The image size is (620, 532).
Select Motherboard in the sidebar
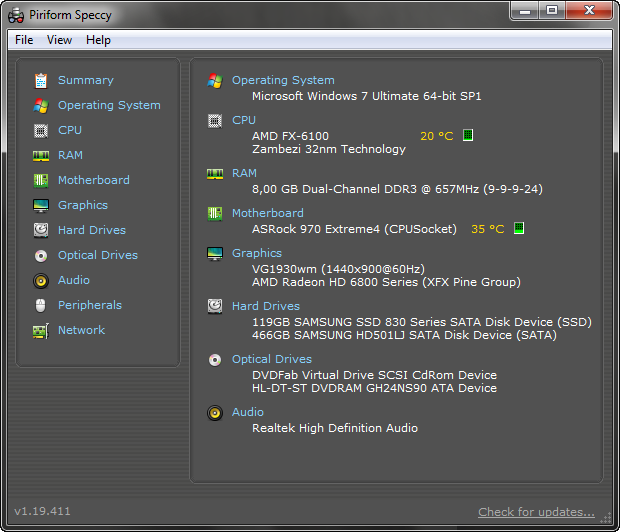tap(94, 180)
